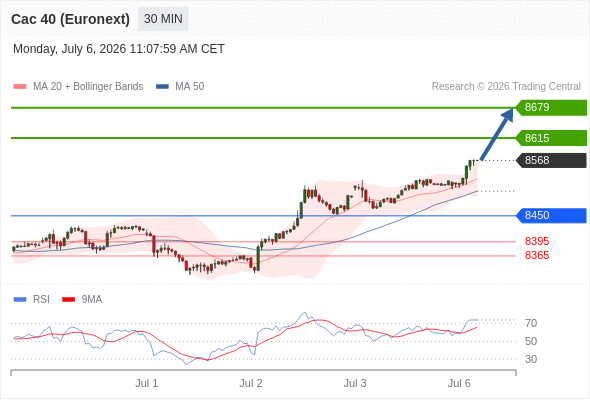
Task: Click the MA 20 + Bollinger Bands legend swatch
Action: coord(20,87)
